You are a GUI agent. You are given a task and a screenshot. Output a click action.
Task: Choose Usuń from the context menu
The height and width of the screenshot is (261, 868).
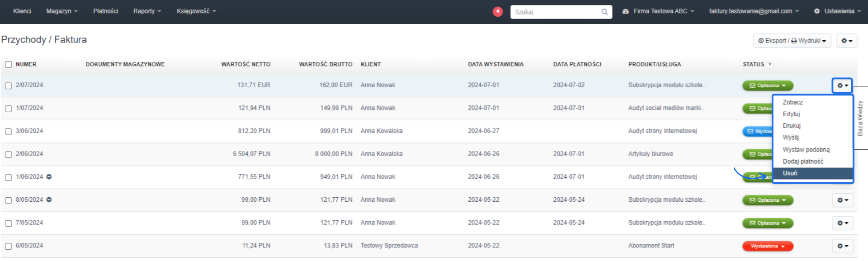point(790,173)
